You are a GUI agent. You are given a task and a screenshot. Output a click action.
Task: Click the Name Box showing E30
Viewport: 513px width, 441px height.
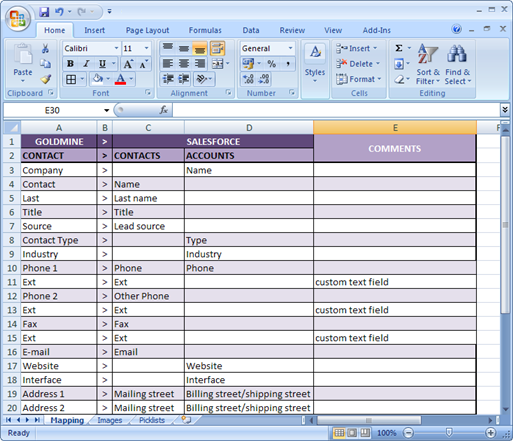52,110
